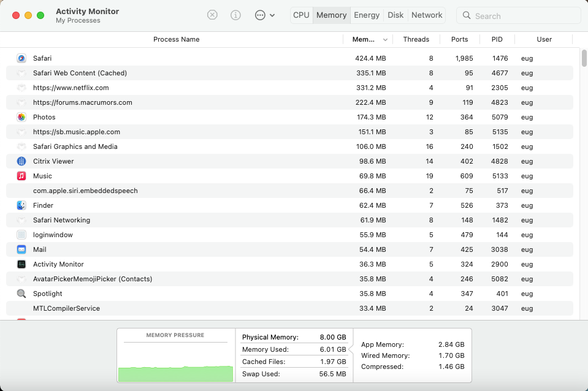Select the https://forums.macrumors.com process
588x391 pixels.
[83, 102]
